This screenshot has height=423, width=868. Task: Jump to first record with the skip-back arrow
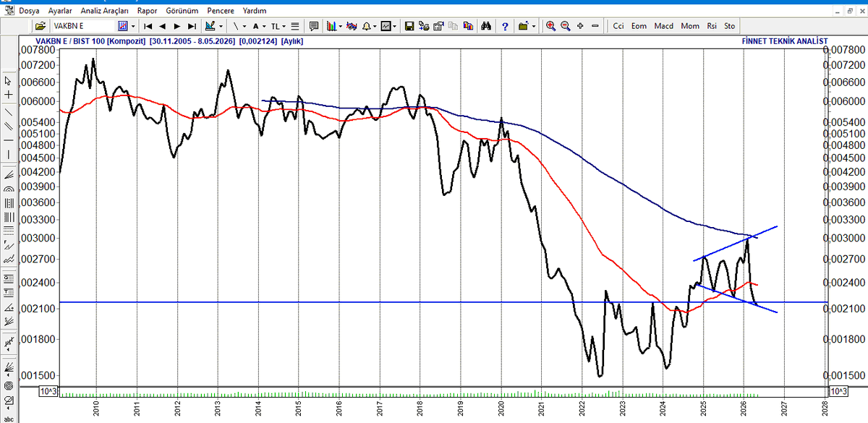point(148,26)
